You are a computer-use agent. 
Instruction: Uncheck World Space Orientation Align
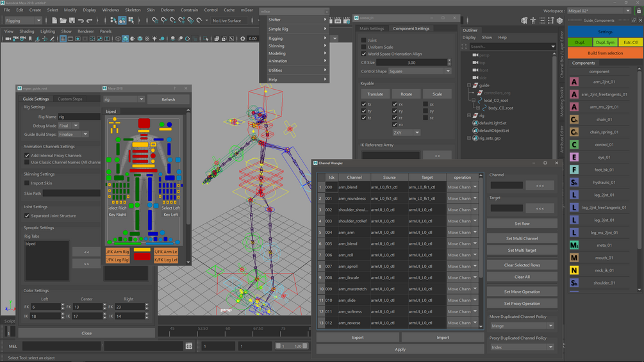[363, 54]
